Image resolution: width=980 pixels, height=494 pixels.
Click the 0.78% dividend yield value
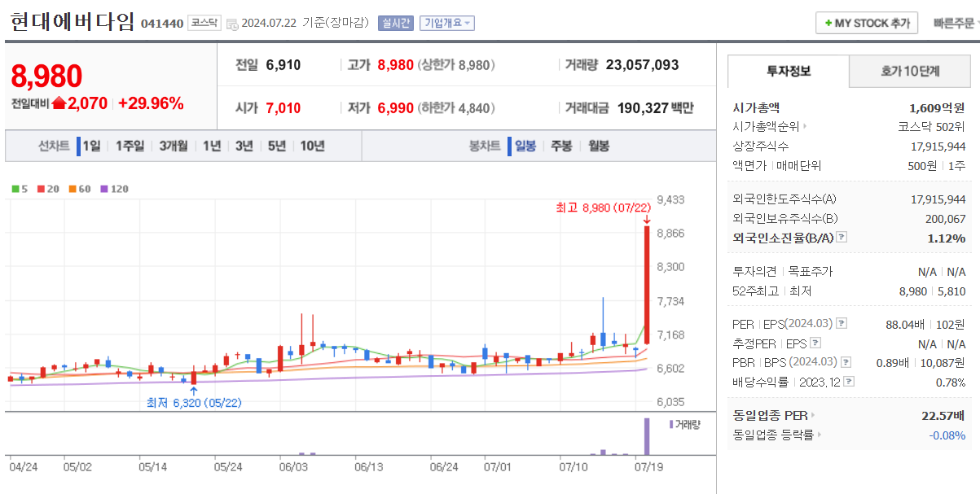pyautogui.click(x=950, y=382)
